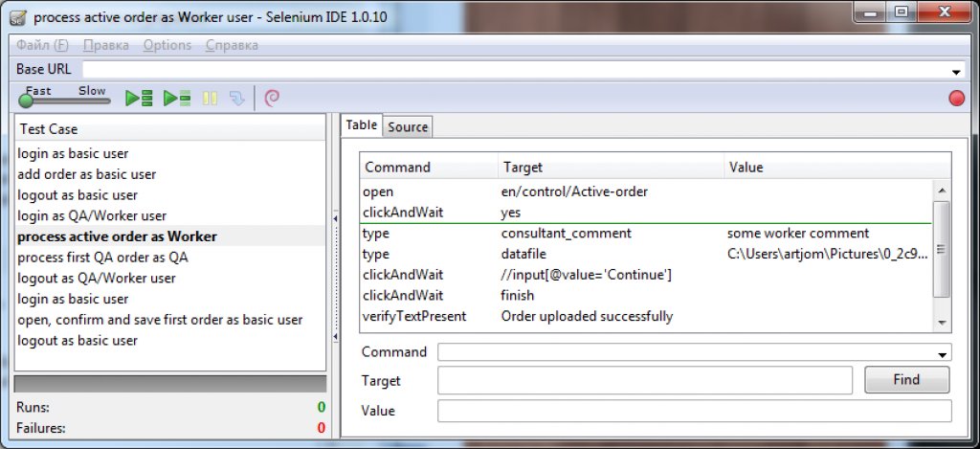Open the Options menu
Screen dimensions: 980x449
pos(167,45)
